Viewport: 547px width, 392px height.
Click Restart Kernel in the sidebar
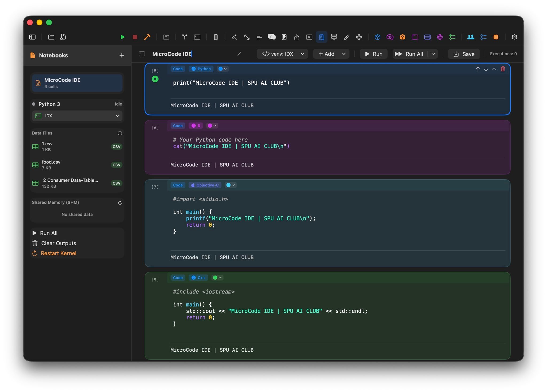click(x=54, y=253)
